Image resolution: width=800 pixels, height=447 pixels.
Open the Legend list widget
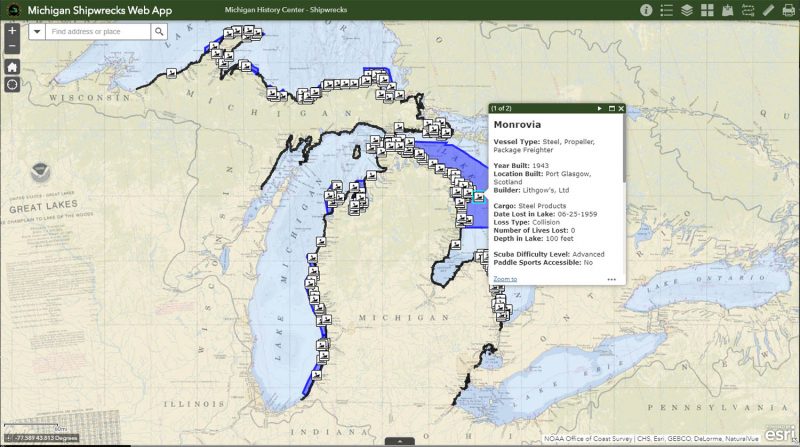pos(668,10)
